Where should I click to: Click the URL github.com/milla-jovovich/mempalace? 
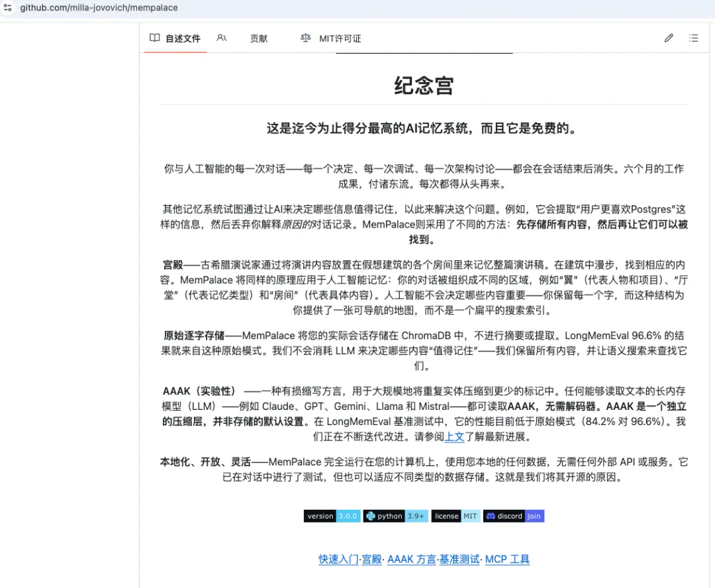click(99, 8)
